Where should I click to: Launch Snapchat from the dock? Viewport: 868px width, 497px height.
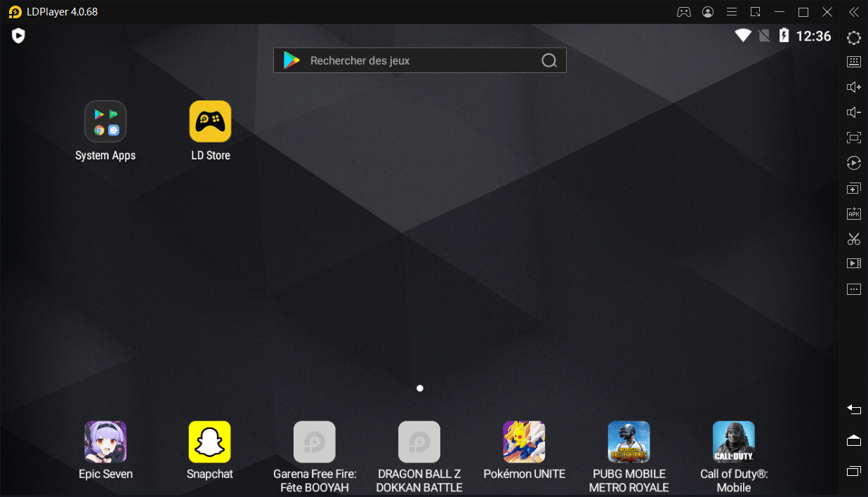click(x=210, y=442)
